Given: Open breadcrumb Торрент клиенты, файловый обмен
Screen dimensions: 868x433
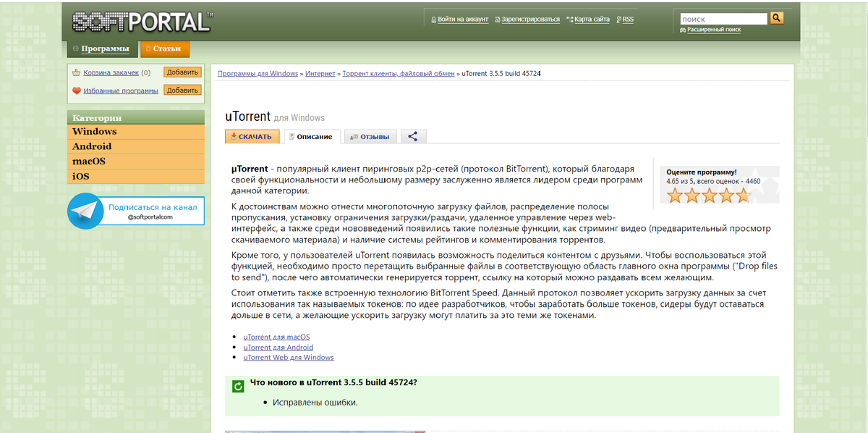Looking at the screenshot, I should click(399, 74).
